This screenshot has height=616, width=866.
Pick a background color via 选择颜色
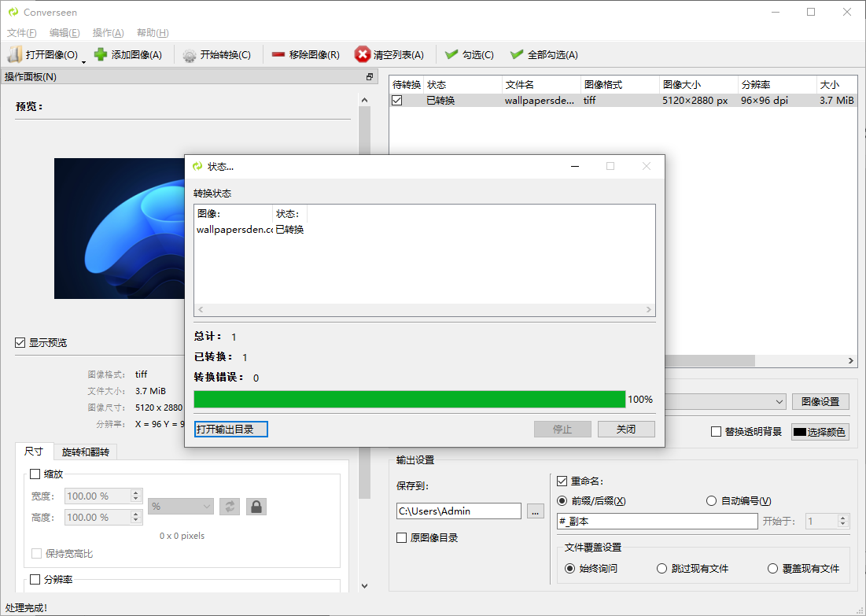(820, 430)
